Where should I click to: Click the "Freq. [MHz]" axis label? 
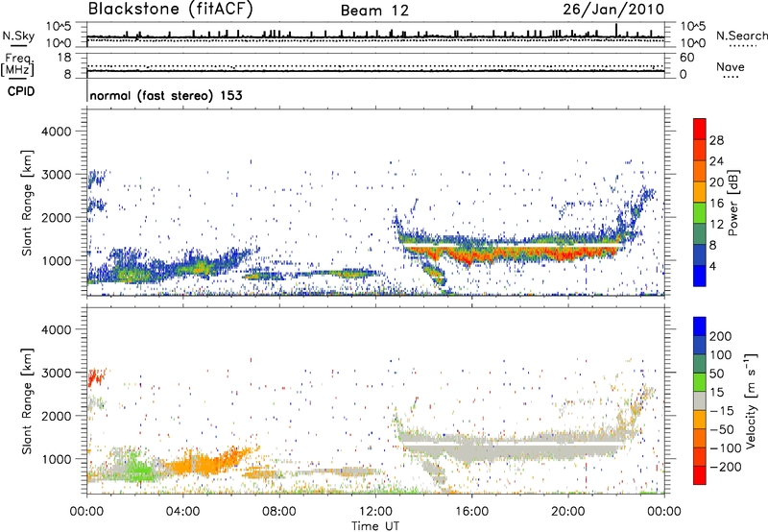click(x=17, y=65)
